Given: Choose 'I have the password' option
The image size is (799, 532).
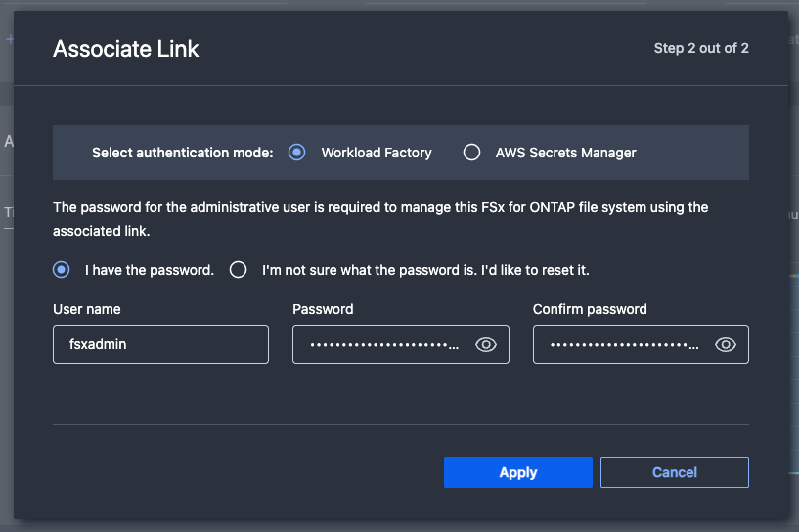Looking at the screenshot, I should (62, 270).
